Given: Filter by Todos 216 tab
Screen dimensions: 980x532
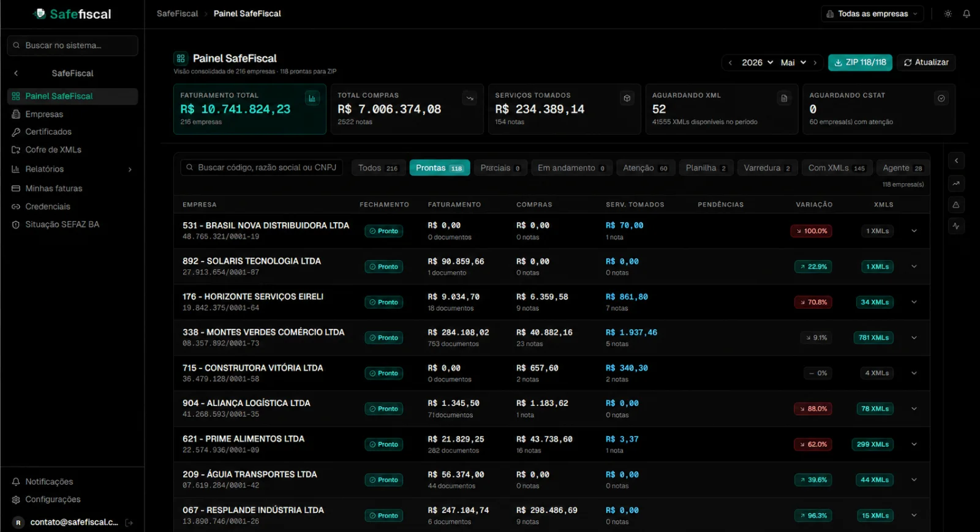Looking at the screenshot, I should pos(378,168).
